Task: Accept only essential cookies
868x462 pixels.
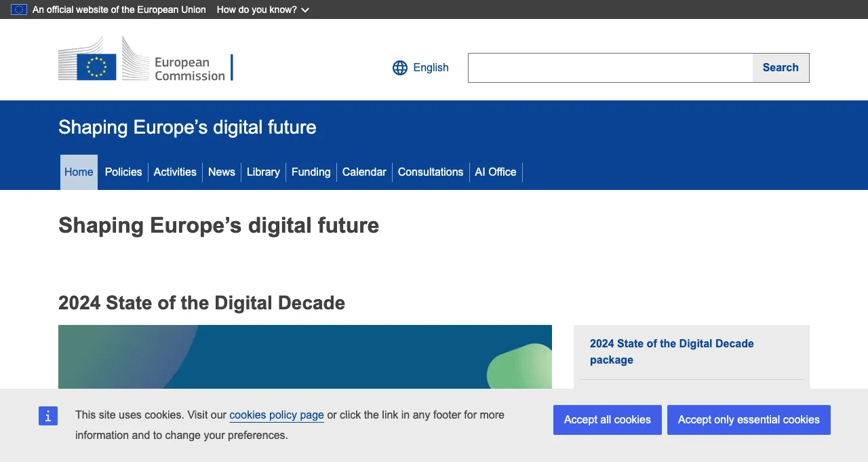Action: (x=749, y=420)
